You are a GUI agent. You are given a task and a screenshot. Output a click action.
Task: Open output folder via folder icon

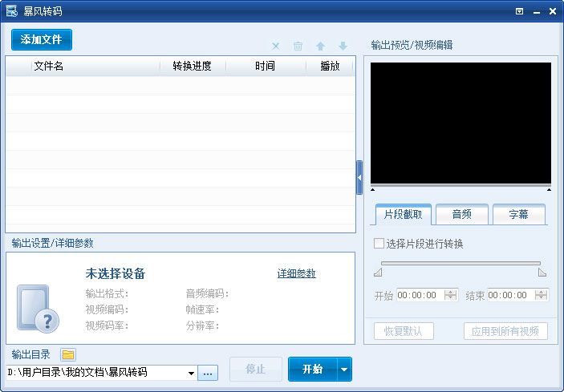[68, 354]
